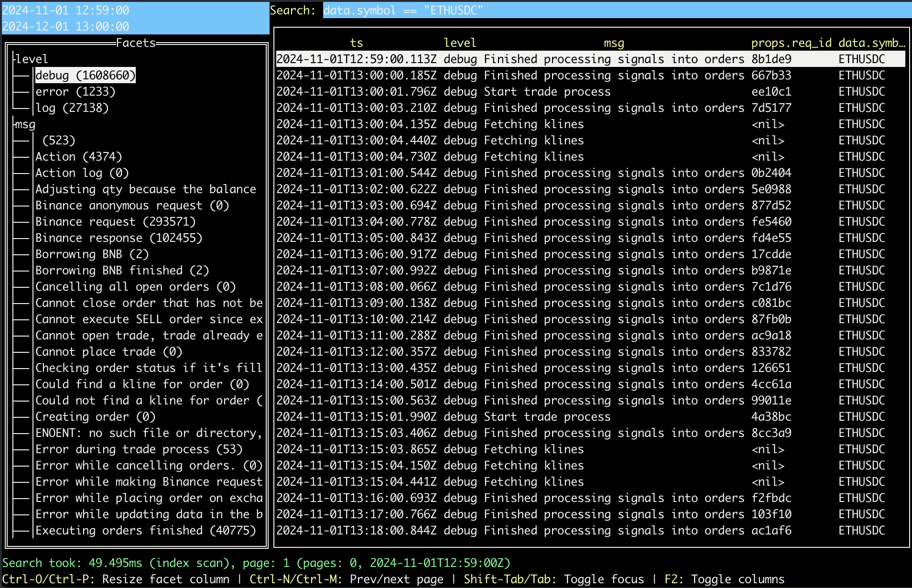Select the Binance response (102455) facet

click(119, 238)
